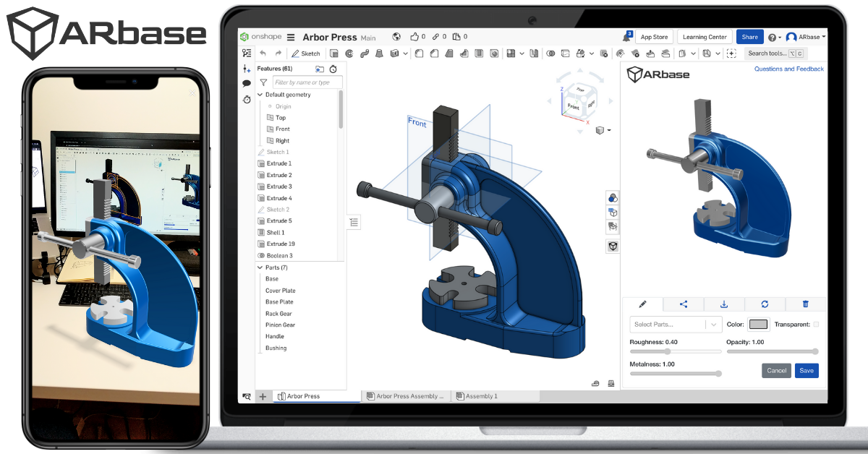
Task: Open the pencil edit tab in the ARbase panel
Action: (x=642, y=304)
